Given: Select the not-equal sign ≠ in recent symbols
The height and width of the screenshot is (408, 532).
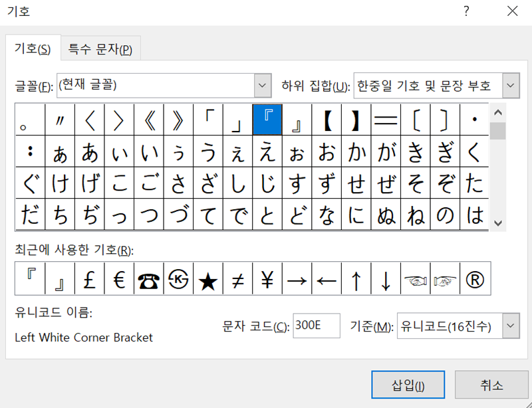Looking at the screenshot, I should click(x=237, y=278).
